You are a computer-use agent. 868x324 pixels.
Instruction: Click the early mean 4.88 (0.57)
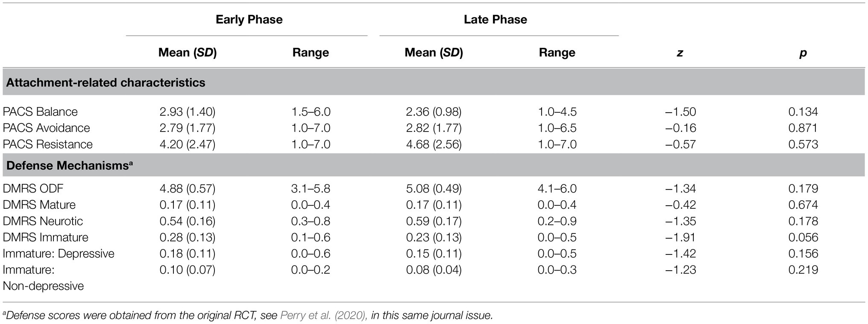(x=188, y=189)
